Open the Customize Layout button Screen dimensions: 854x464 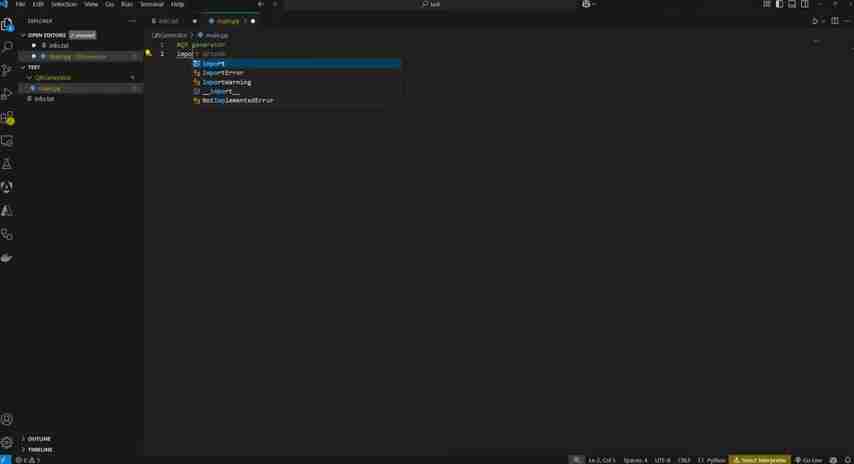click(767, 4)
